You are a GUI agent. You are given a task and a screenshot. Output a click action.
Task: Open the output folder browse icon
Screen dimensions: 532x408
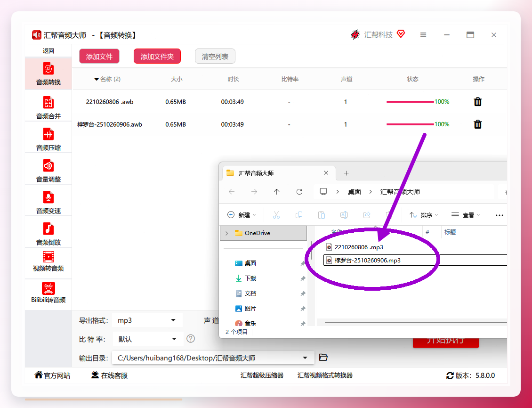pyautogui.click(x=323, y=357)
